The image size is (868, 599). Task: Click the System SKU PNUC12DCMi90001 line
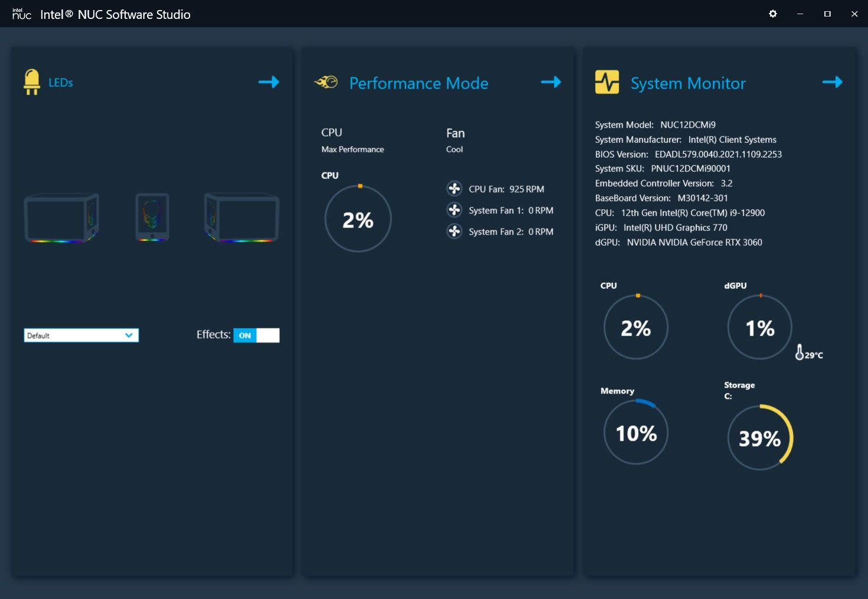coord(663,168)
